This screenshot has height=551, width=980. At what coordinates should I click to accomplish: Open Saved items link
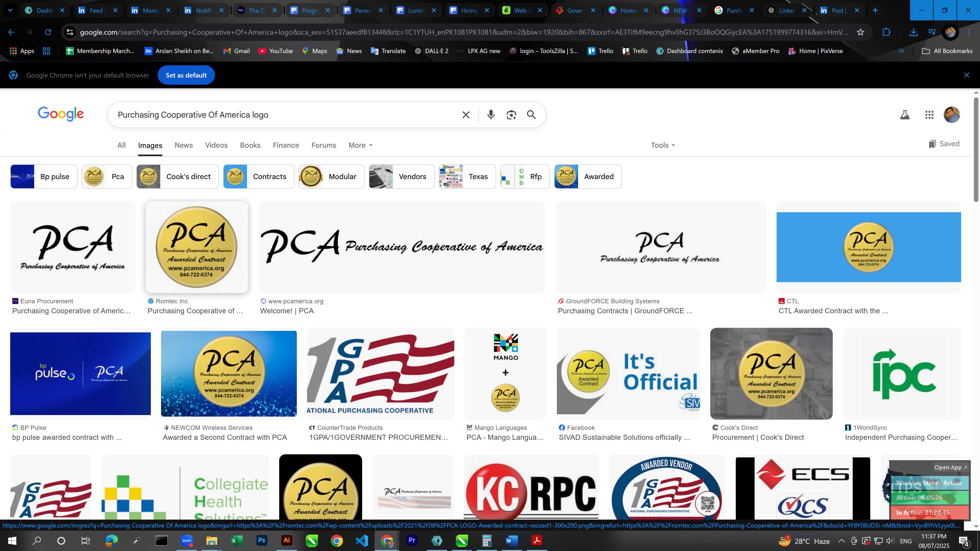click(944, 144)
